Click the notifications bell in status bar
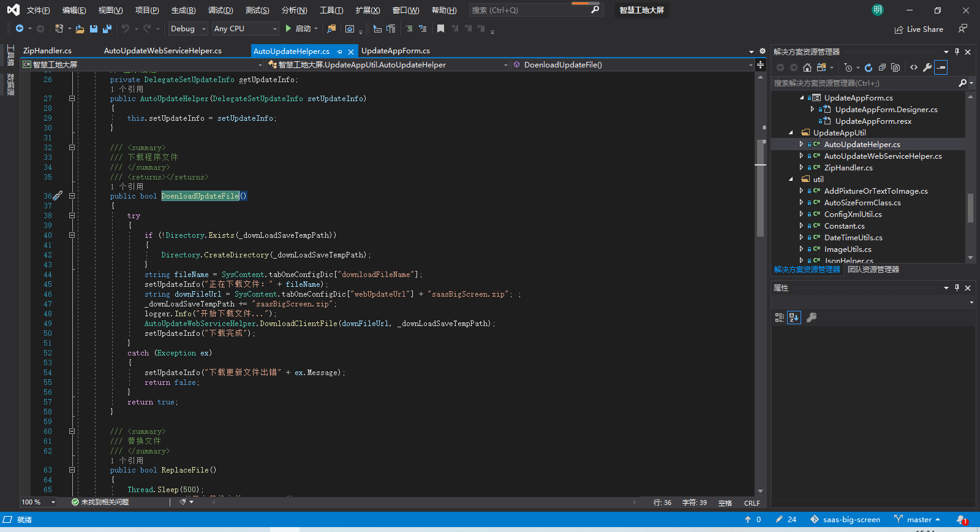980x532 pixels. [x=962, y=520]
